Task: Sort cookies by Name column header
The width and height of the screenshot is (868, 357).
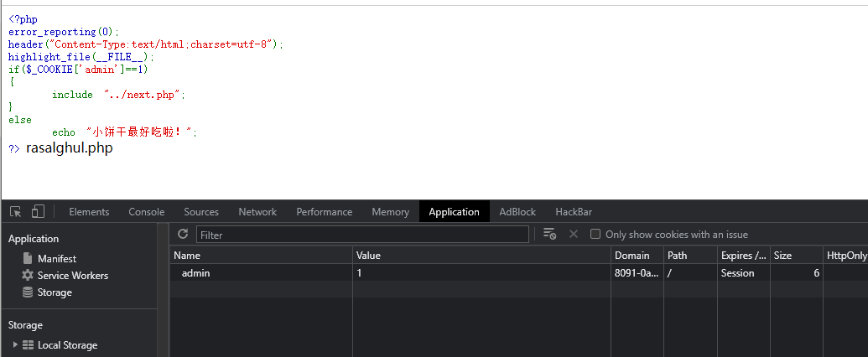Action: pos(261,255)
